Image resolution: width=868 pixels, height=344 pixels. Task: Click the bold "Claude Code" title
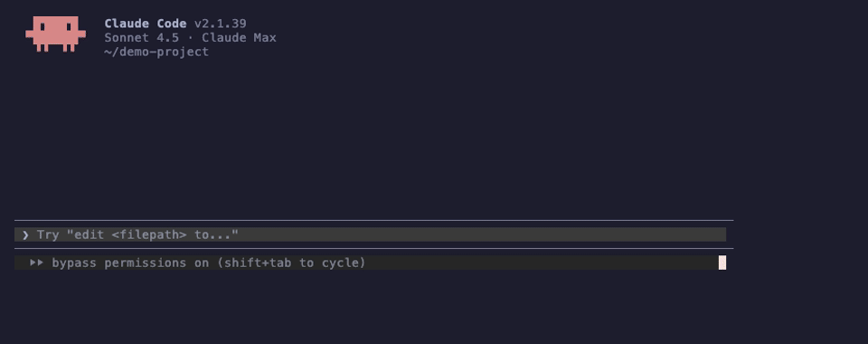[x=145, y=24]
